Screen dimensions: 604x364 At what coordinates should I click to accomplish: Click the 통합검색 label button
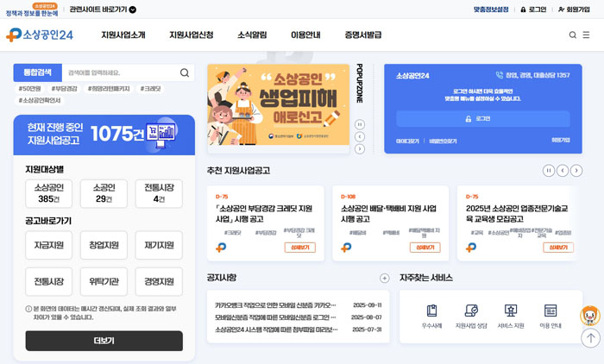tap(38, 72)
